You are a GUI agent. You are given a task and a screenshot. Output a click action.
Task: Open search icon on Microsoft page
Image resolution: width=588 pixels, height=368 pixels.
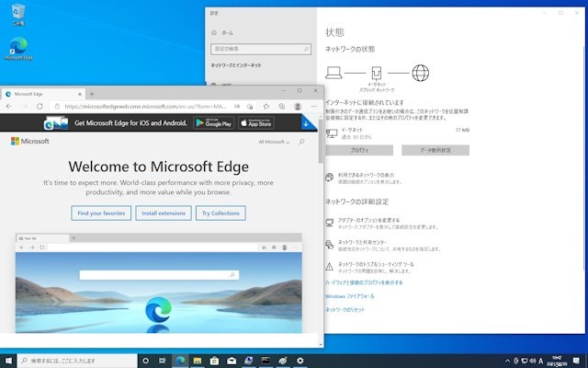[301, 142]
